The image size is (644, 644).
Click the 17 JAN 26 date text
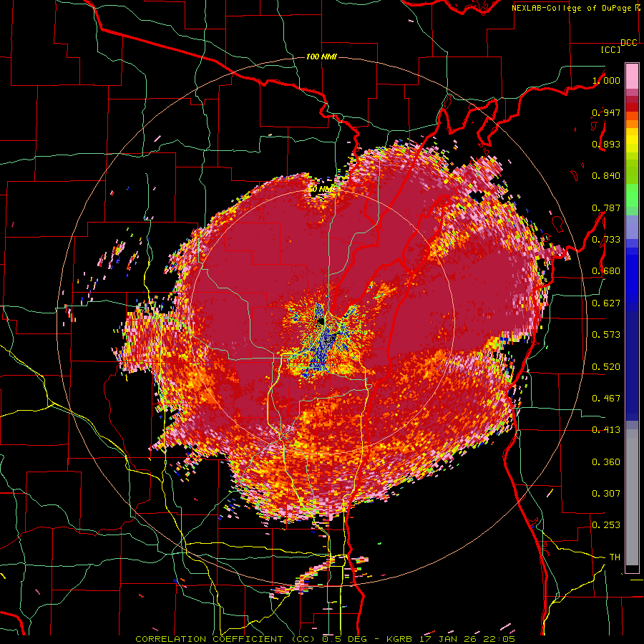[x=447, y=639]
